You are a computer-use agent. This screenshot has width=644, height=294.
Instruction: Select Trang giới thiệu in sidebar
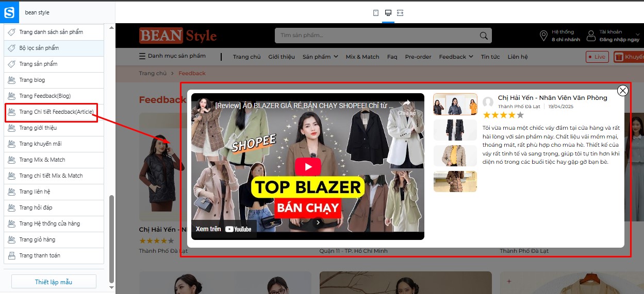(54, 128)
